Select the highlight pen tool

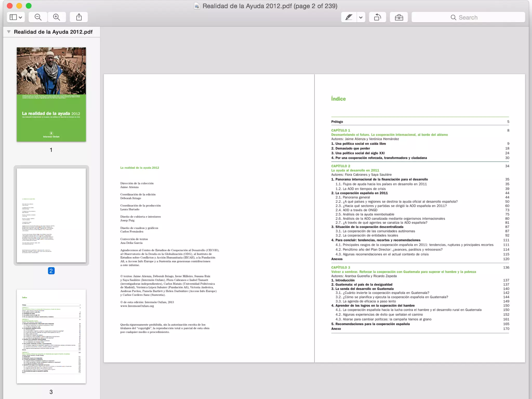pos(349,17)
